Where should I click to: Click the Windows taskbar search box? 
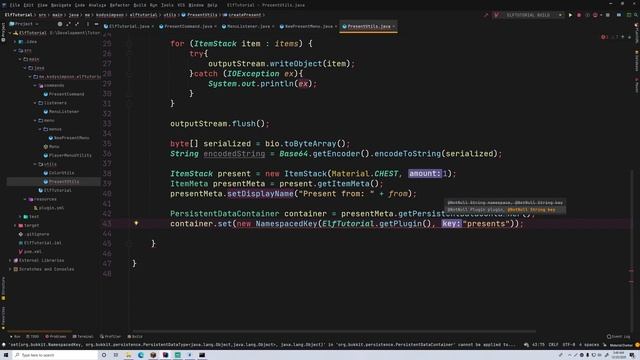tap(55, 355)
